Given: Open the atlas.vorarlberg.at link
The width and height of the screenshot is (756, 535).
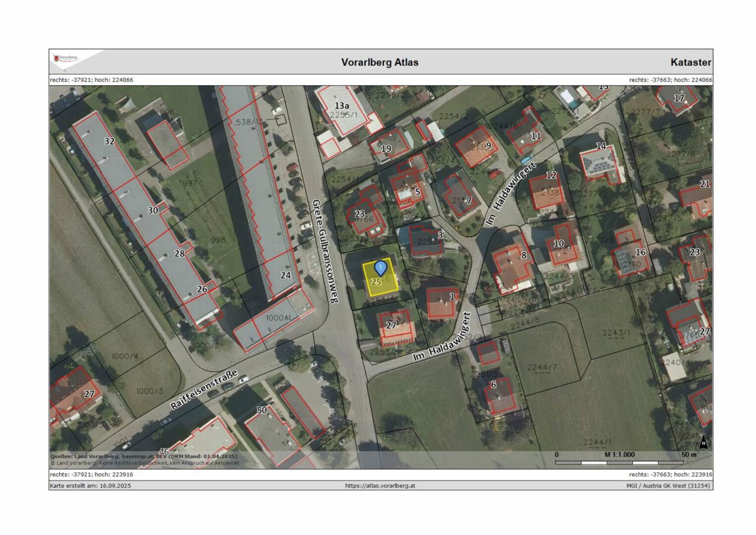Looking at the screenshot, I should click(x=380, y=485).
